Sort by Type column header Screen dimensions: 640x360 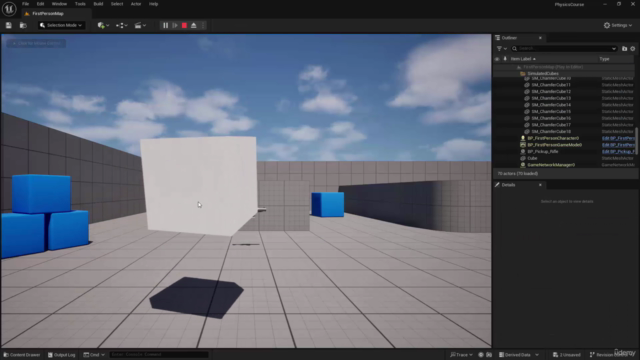[x=604, y=59]
